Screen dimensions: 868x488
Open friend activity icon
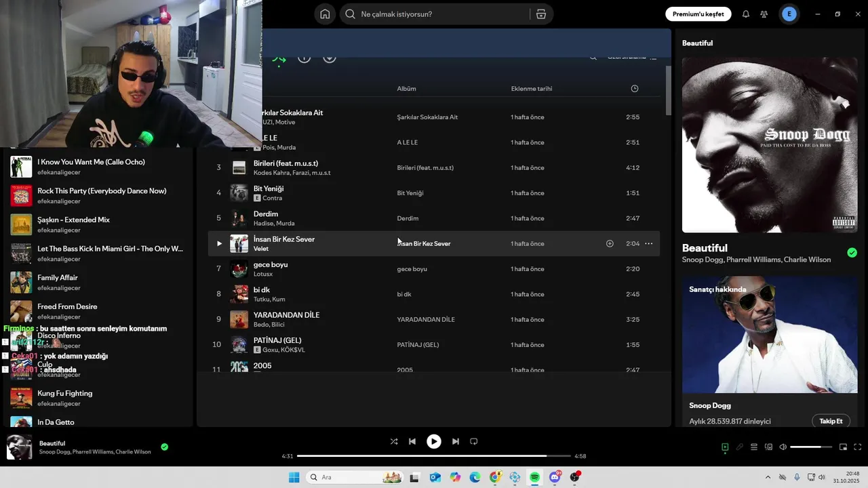(764, 14)
